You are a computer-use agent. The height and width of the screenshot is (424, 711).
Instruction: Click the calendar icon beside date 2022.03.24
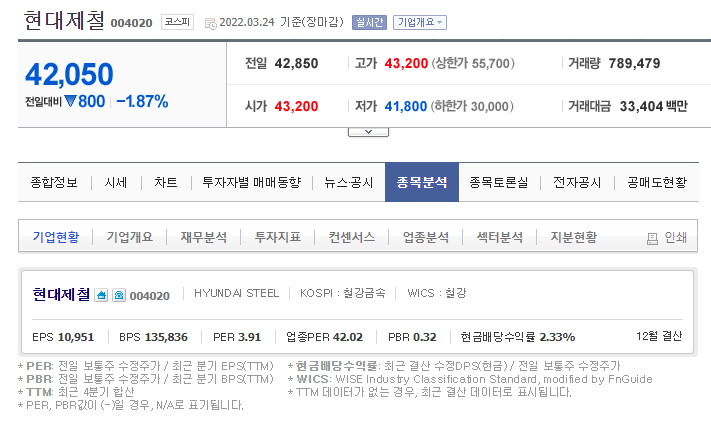point(211,24)
